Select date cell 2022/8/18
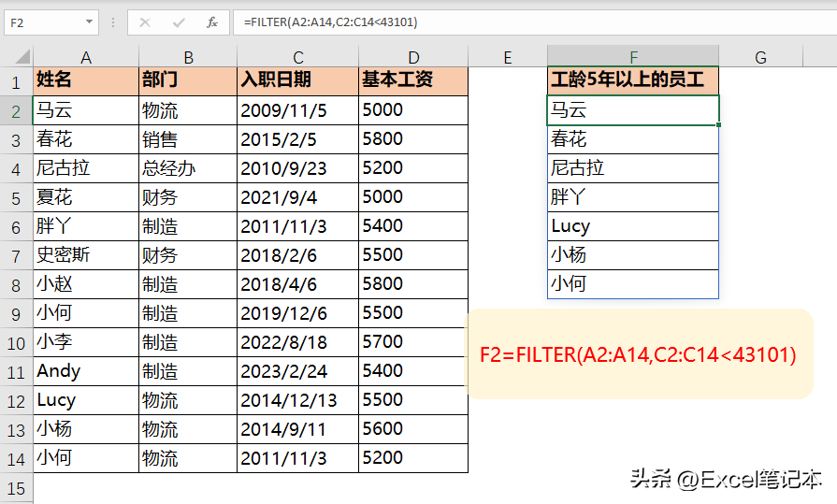The height and width of the screenshot is (504, 837). tap(298, 341)
